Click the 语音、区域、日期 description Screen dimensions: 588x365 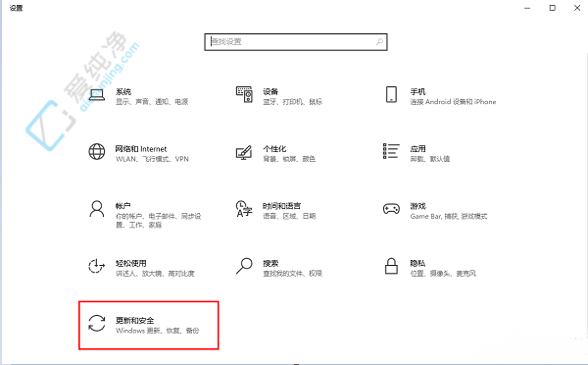coord(289,216)
